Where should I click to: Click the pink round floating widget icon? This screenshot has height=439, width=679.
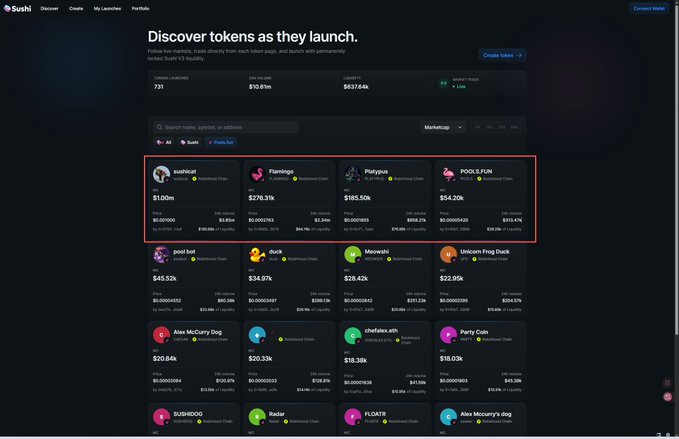(x=668, y=397)
